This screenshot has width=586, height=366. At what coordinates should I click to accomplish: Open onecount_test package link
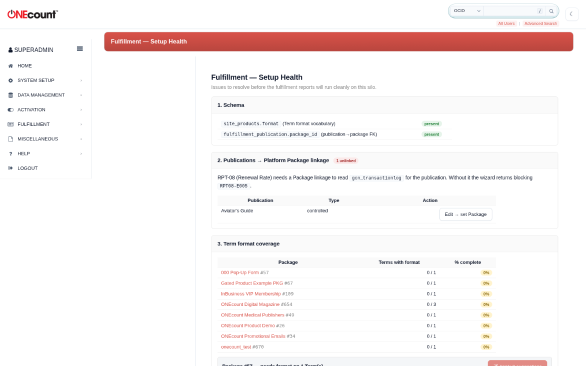click(x=236, y=347)
